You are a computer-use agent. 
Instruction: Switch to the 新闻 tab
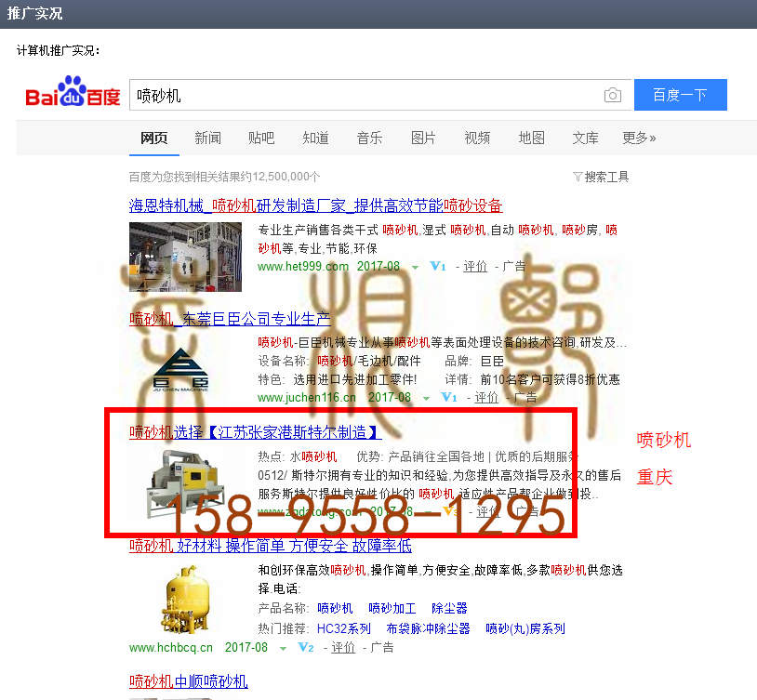(208, 139)
